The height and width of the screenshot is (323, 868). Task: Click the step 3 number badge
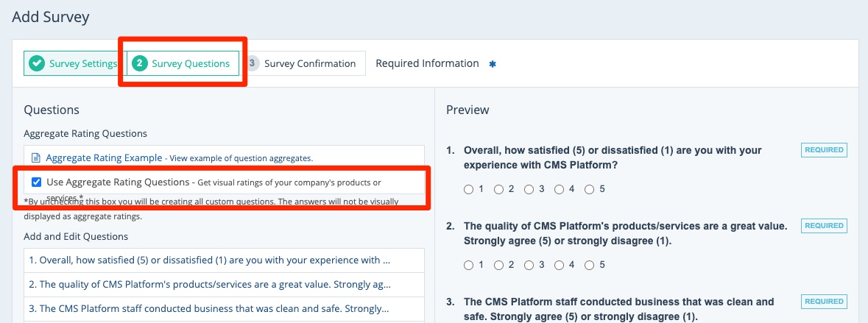[x=252, y=63]
